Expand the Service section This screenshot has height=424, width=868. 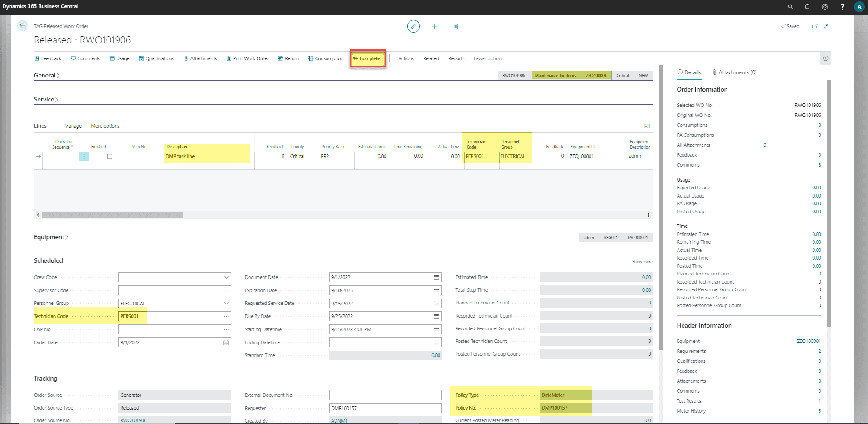[46, 100]
